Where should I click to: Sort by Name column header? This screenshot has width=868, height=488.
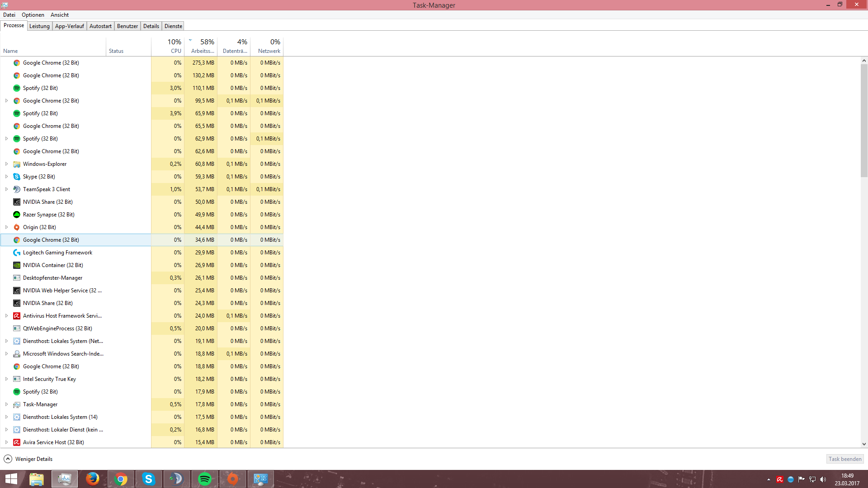click(x=53, y=46)
